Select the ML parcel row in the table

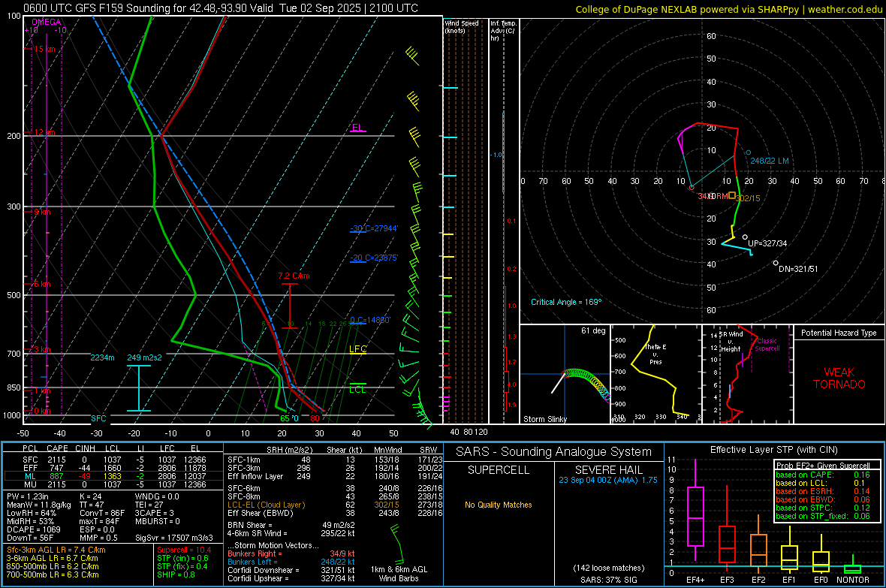pos(113,477)
